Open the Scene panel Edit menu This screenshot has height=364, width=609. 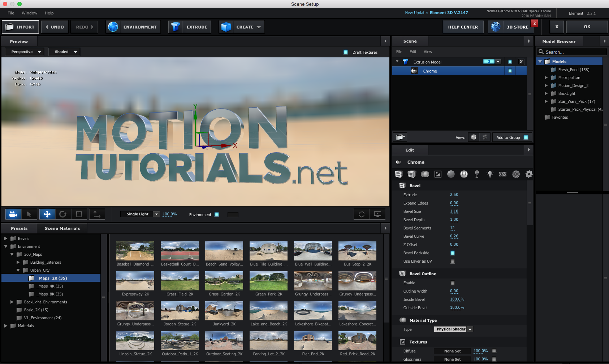pos(413,52)
